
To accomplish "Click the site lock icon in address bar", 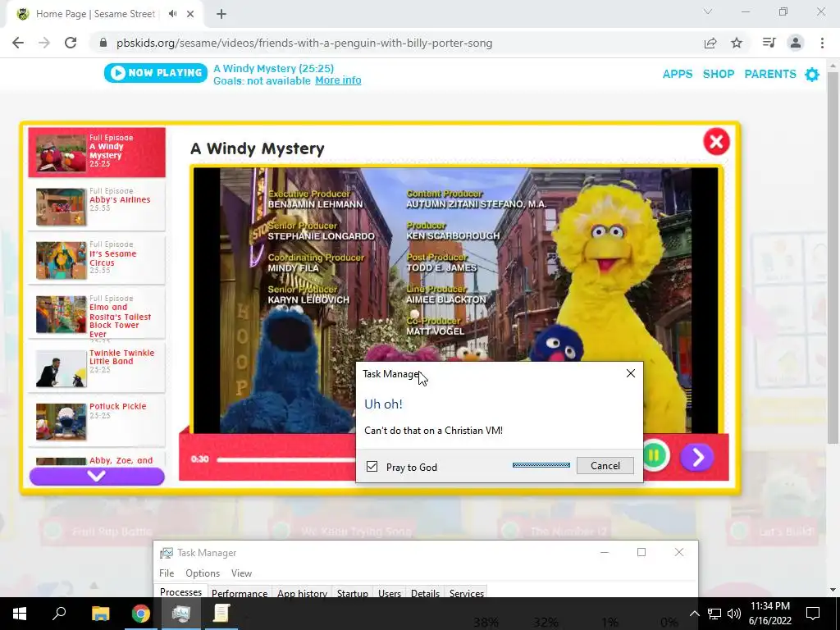I will [103, 43].
